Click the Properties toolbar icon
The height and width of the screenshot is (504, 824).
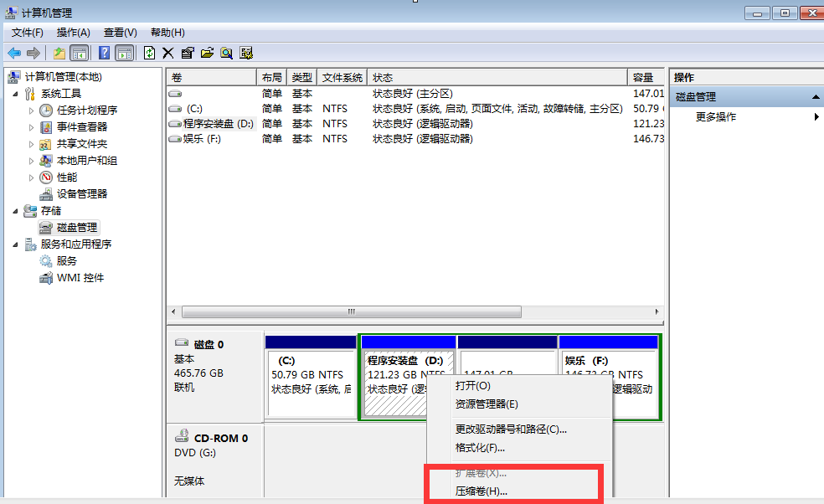[x=188, y=53]
